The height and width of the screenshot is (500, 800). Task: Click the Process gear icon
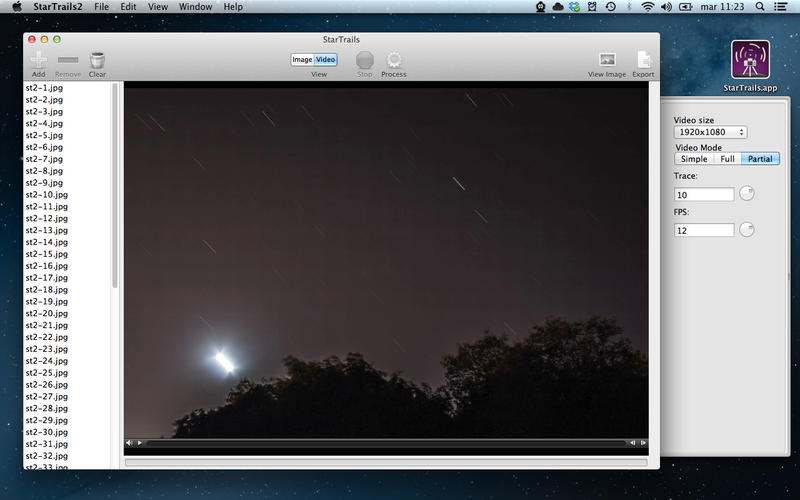tap(393, 60)
